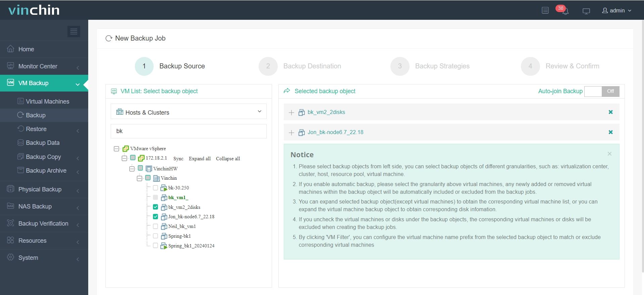Viewport: 644px width, 295px height.
Task: Click the Sync link in the tree
Action: (x=178, y=159)
